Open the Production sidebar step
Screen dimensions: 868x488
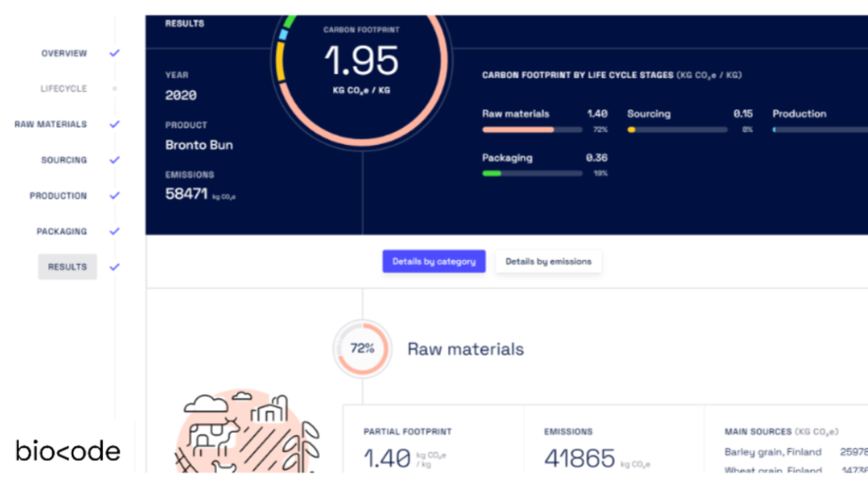coord(58,196)
